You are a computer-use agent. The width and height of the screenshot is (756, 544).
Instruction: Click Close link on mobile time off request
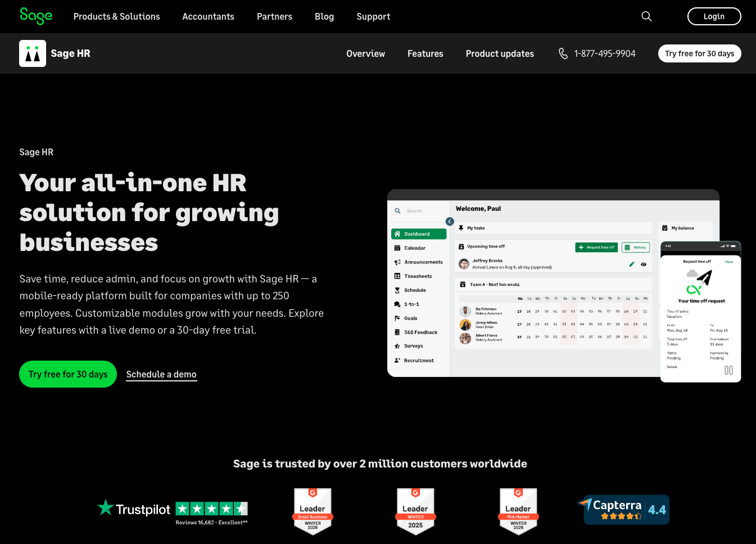[729, 262]
